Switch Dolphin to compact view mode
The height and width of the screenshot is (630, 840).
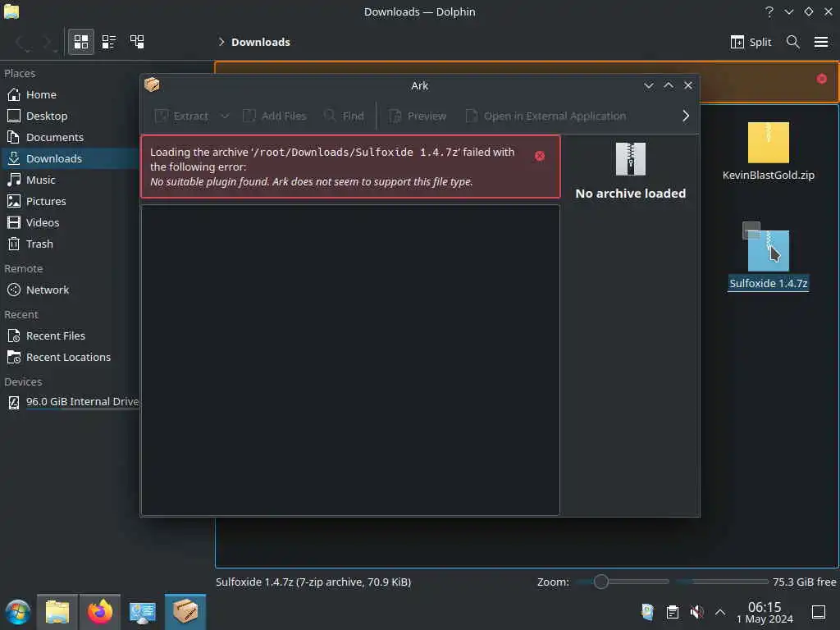tap(109, 42)
